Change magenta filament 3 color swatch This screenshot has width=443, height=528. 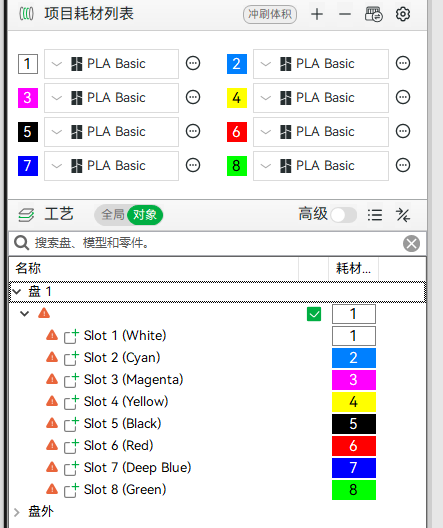28,98
